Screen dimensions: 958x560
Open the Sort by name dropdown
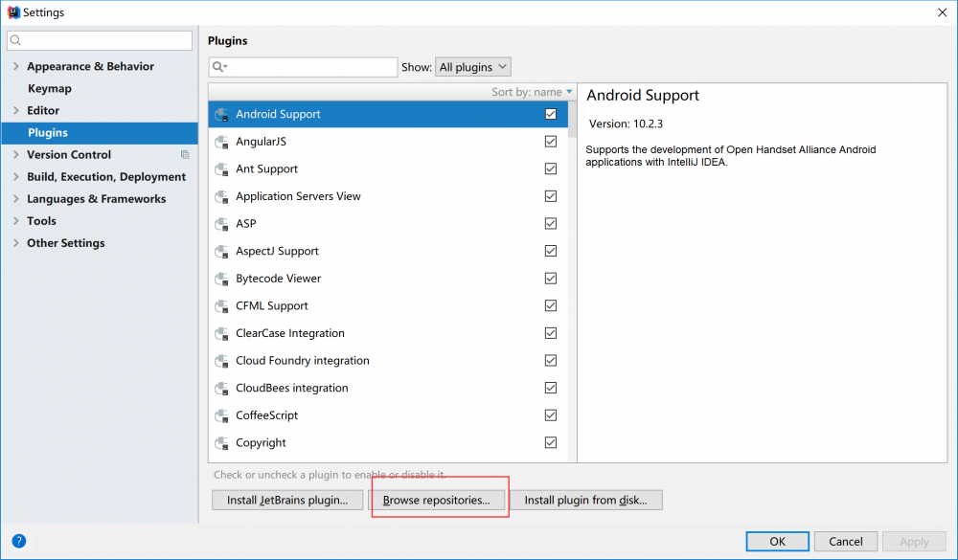coord(532,92)
